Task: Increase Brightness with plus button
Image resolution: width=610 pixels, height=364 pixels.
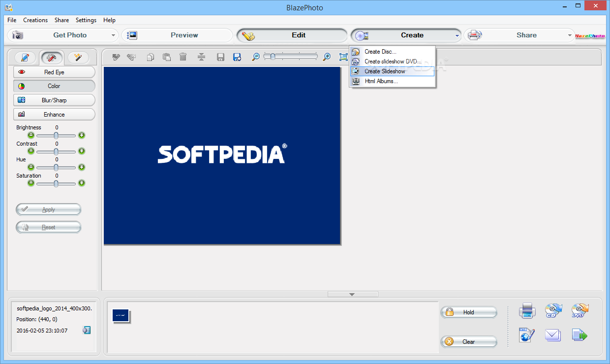Action: pos(82,135)
